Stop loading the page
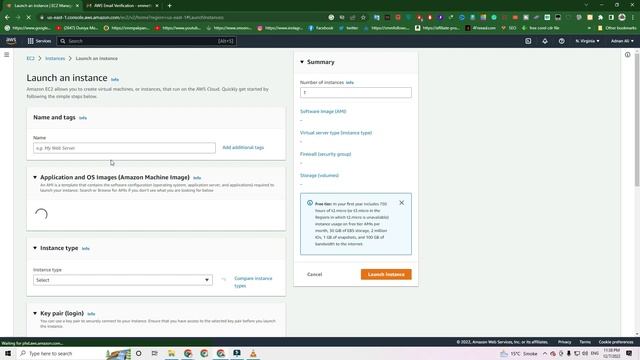 [x=28, y=18]
